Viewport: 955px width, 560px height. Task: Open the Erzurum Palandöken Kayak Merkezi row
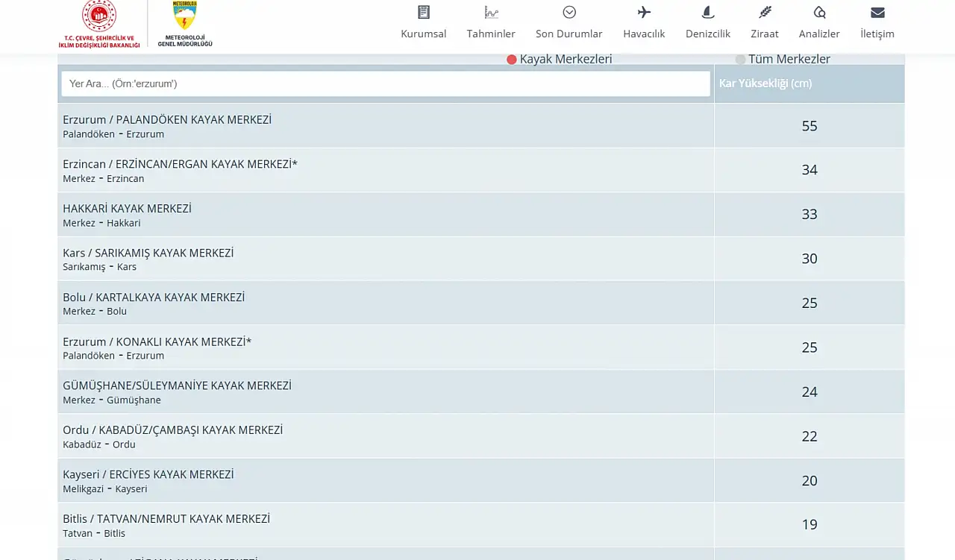(x=167, y=120)
